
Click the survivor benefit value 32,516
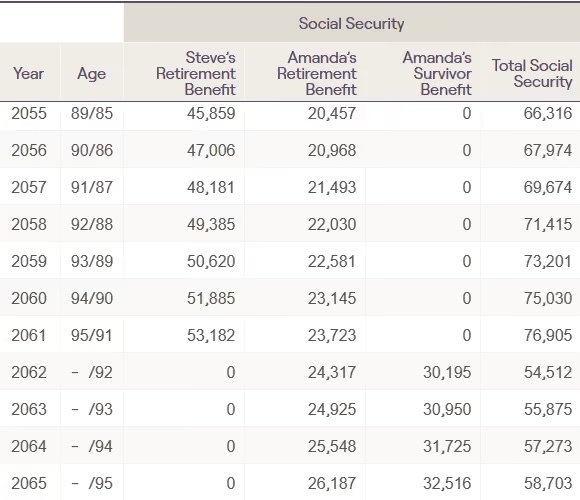tap(447, 483)
